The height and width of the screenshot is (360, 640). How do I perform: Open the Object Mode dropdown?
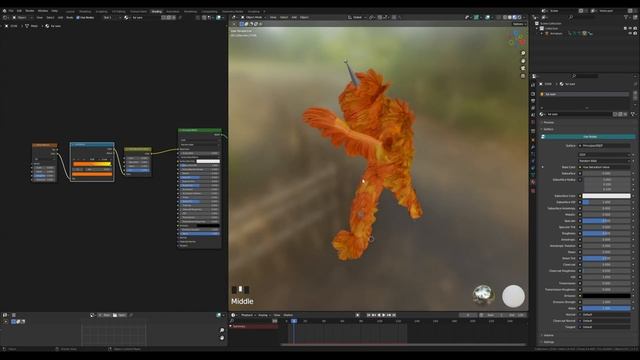[x=254, y=18]
